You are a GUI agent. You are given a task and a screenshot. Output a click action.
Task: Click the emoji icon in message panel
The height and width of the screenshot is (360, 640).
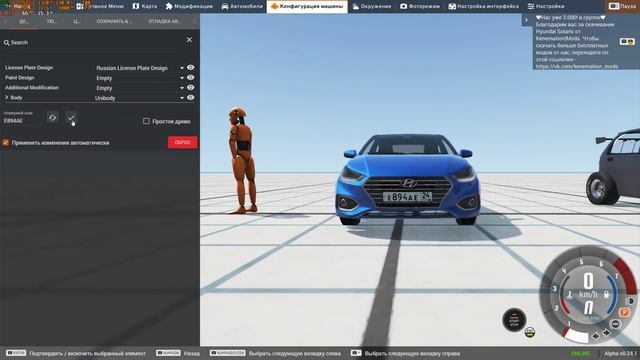(x=627, y=42)
